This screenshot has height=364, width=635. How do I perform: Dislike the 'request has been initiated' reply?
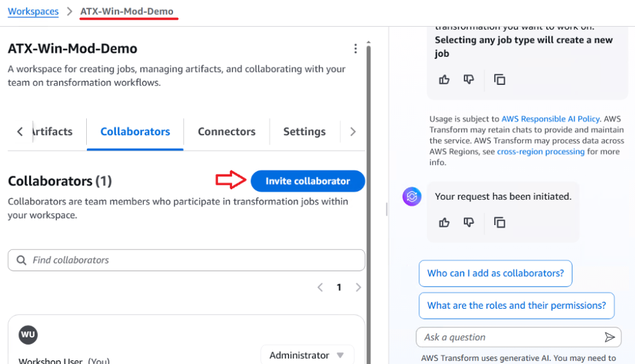pyautogui.click(x=469, y=222)
